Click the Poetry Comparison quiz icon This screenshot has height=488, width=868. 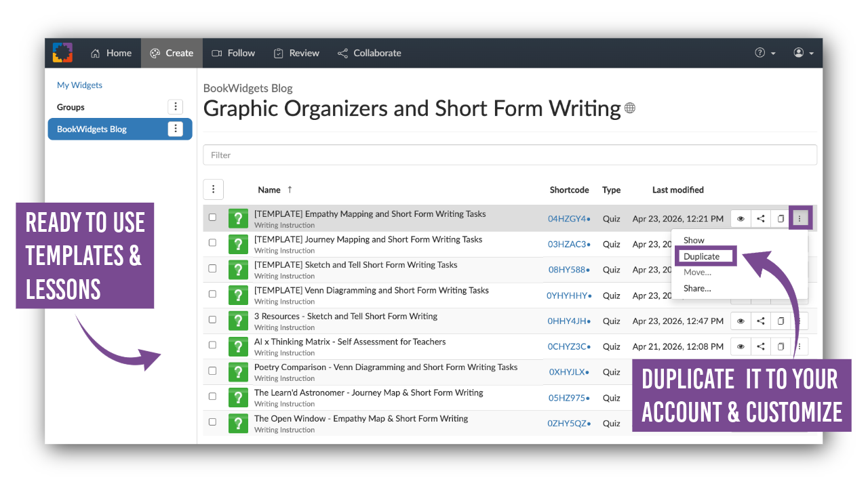coord(238,372)
